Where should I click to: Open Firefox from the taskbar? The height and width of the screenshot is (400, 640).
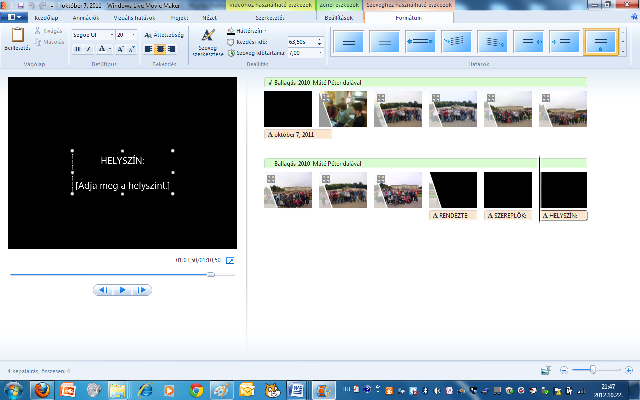click(41, 389)
